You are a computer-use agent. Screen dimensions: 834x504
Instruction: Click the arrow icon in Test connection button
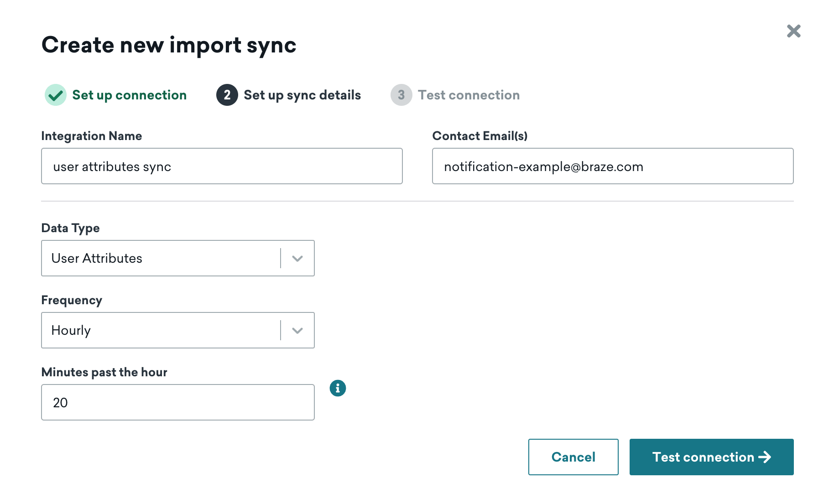point(765,457)
